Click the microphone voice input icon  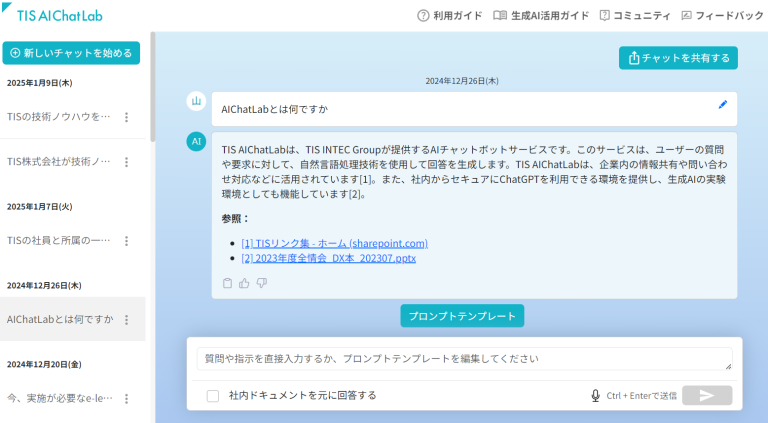tap(595, 395)
